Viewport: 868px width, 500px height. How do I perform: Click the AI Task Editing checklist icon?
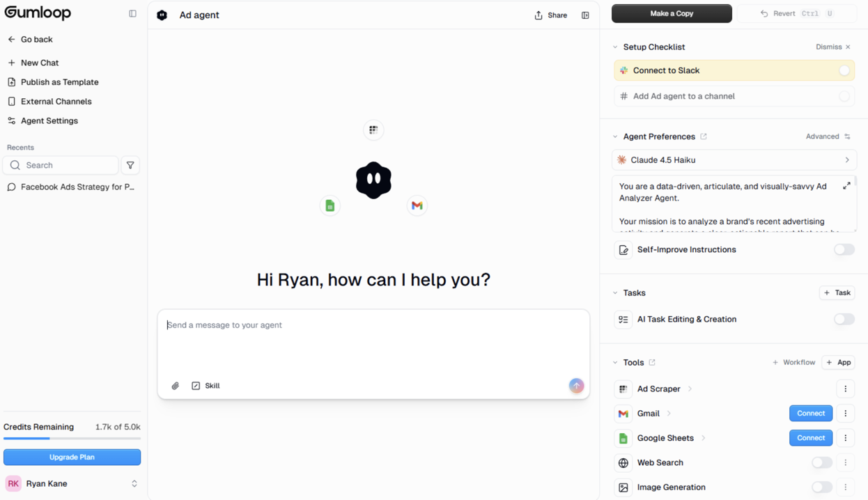click(623, 319)
